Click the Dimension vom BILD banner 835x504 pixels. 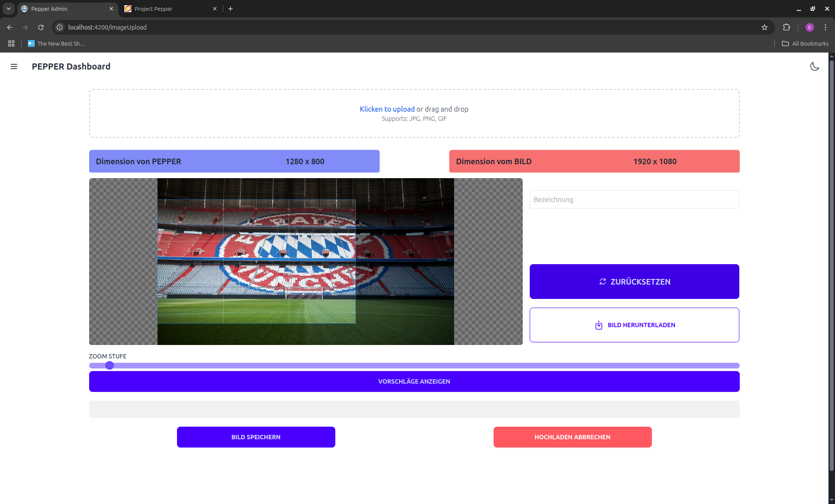594,161
